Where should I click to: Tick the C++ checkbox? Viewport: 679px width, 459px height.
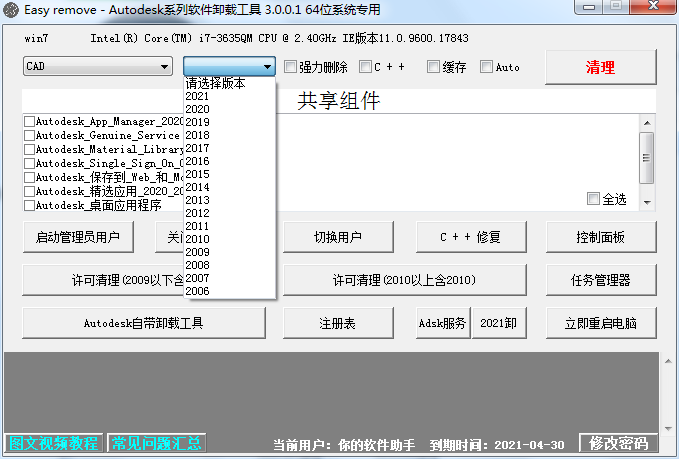click(x=365, y=67)
